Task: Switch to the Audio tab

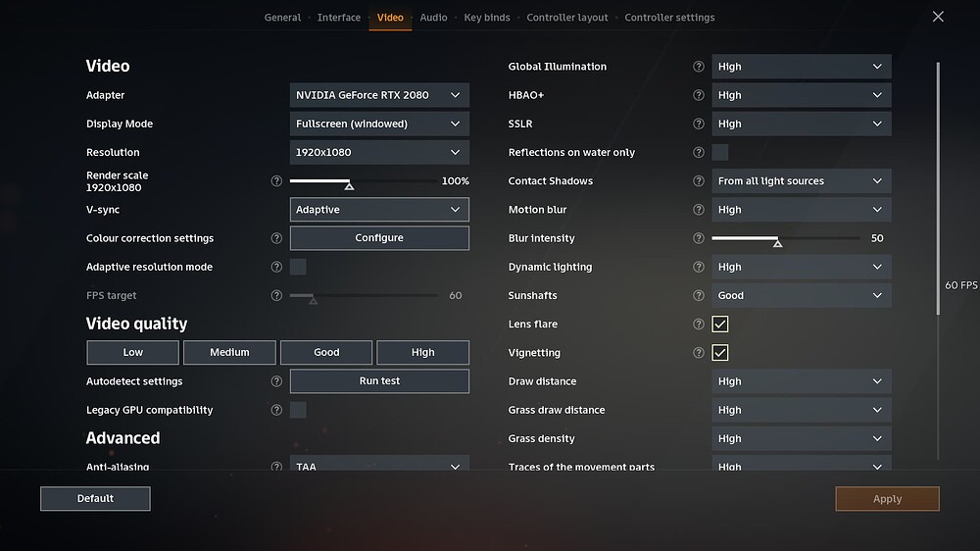Action: [x=433, y=18]
